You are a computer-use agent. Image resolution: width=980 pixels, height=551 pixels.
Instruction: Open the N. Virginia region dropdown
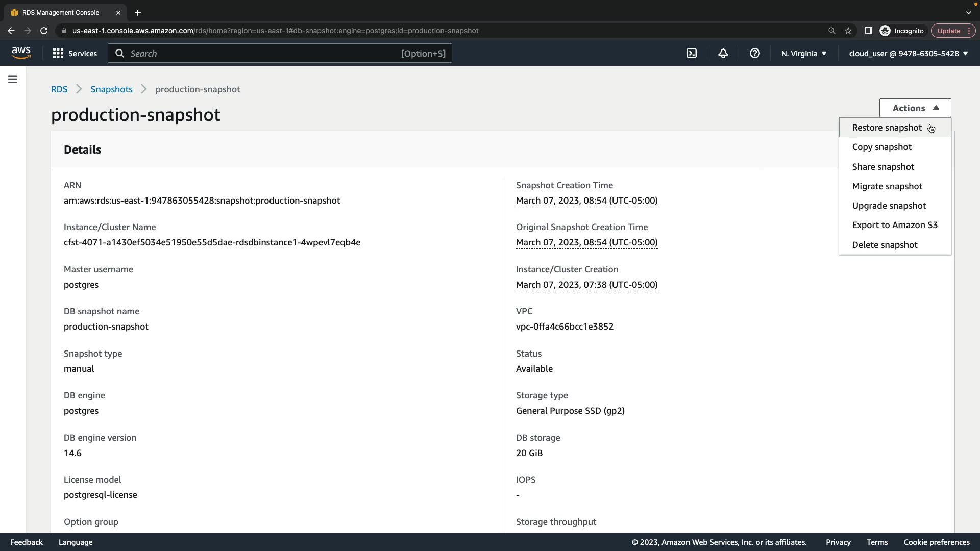click(803, 53)
